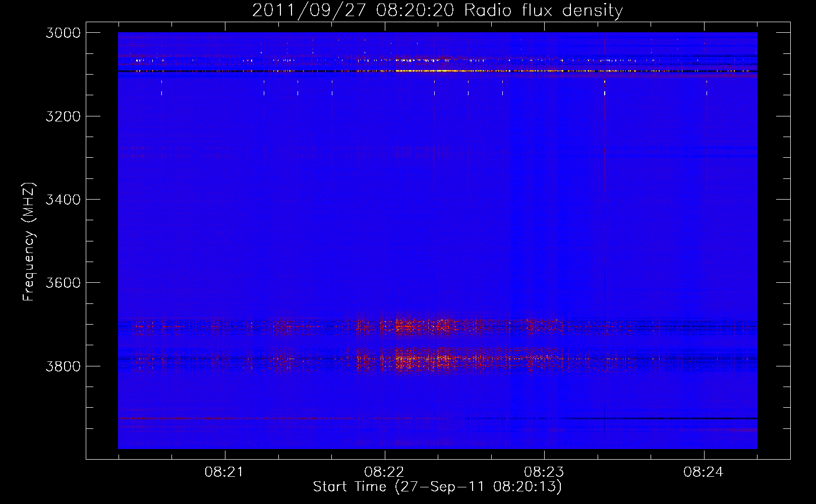Click the 08:24 time axis label
The image size is (816, 504).
coord(703,472)
